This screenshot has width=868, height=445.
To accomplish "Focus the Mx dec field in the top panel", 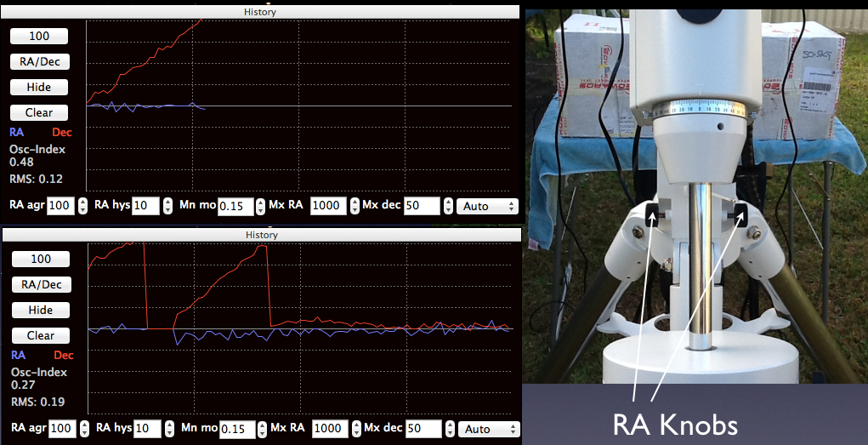I will (423, 206).
